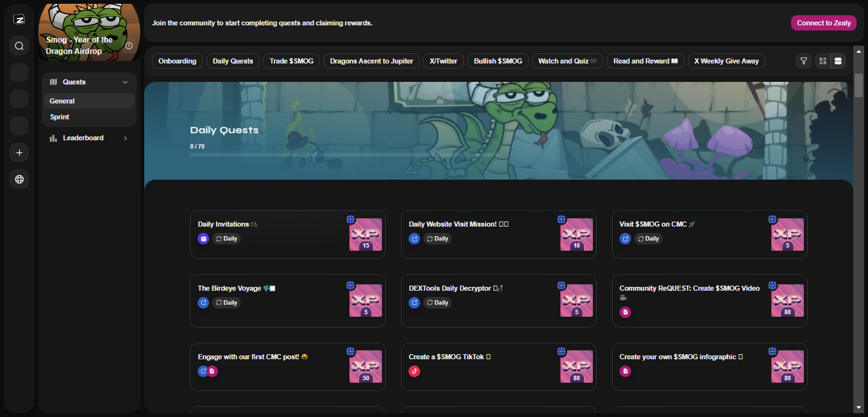Open Engage with our first CMC post quest
This screenshot has height=417, width=868.
(287, 367)
